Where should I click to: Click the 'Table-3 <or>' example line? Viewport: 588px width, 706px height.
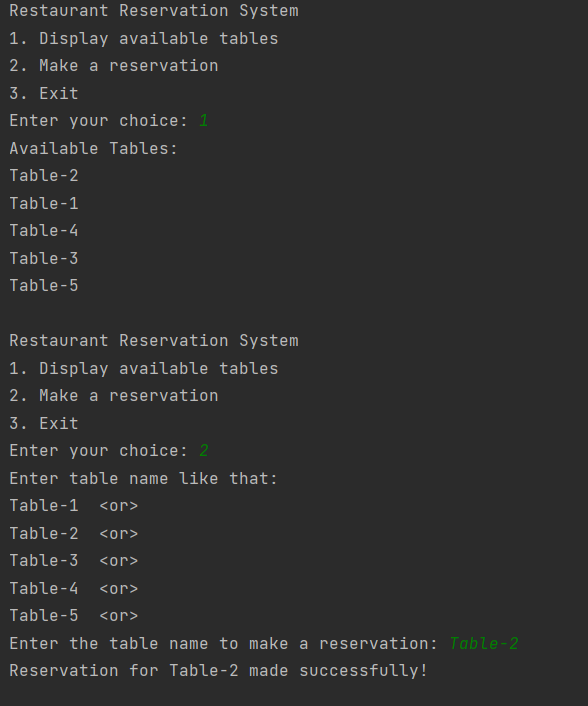74,561
